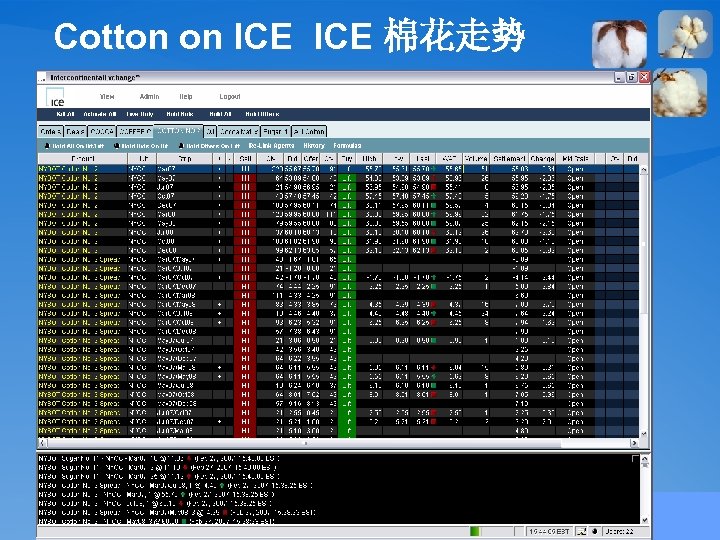Switch to the All Cotton tab
The height and width of the screenshot is (540, 720).
tap(309, 131)
